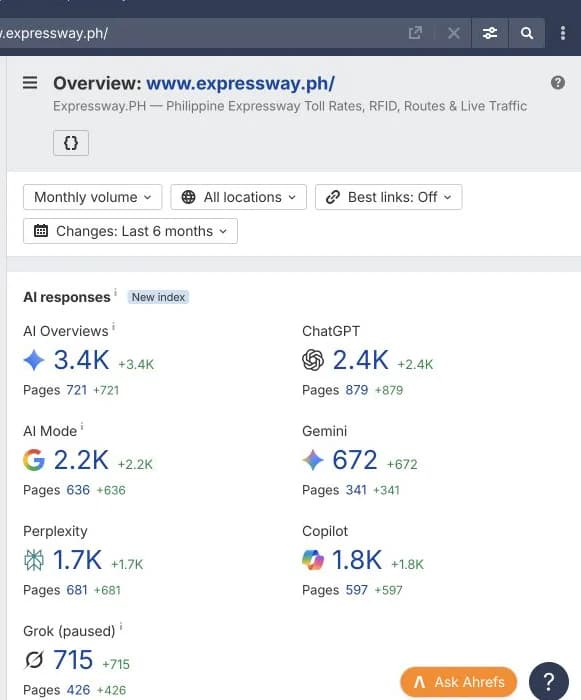Select the page description subtitle text
581x700 pixels.
click(290, 106)
